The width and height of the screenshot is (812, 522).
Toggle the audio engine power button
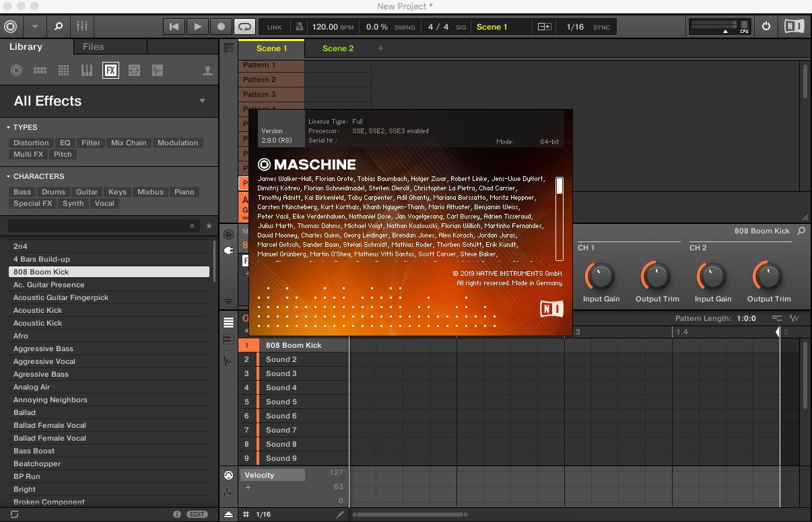[766, 27]
